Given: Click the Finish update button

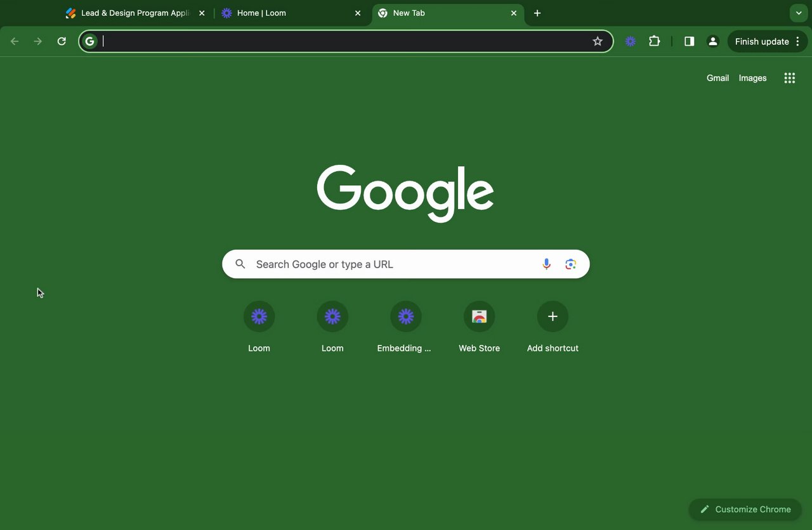Looking at the screenshot, I should pyautogui.click(x=762, y=41).
